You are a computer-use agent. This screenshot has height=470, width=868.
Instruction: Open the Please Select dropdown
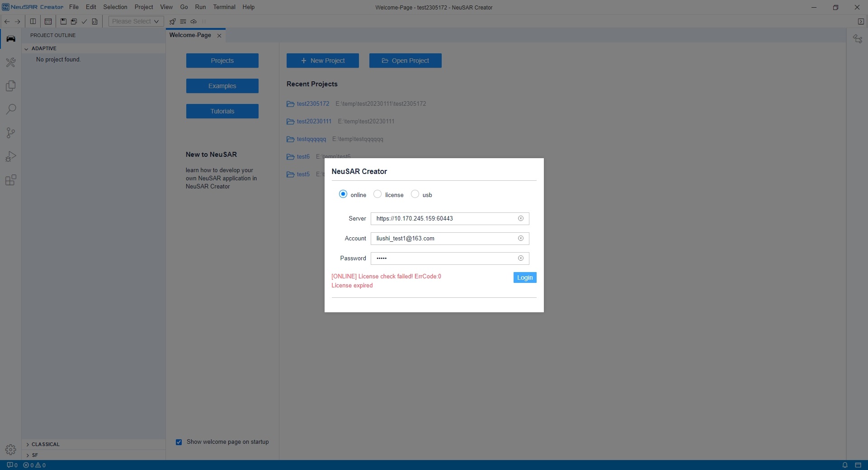pos(135,21)
